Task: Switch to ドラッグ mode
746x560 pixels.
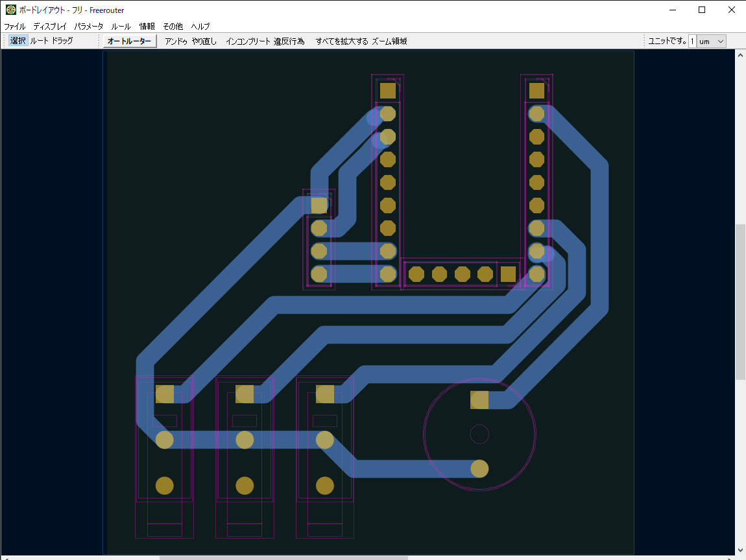Action: point(62,41)
